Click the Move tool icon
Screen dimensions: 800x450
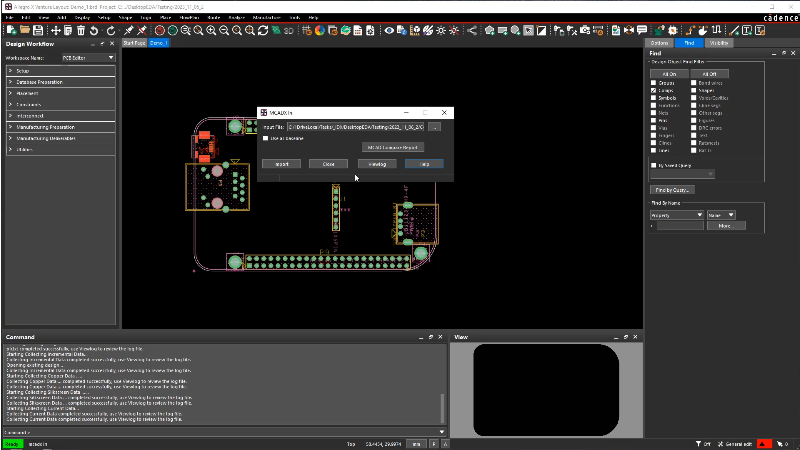pos(55,31)
